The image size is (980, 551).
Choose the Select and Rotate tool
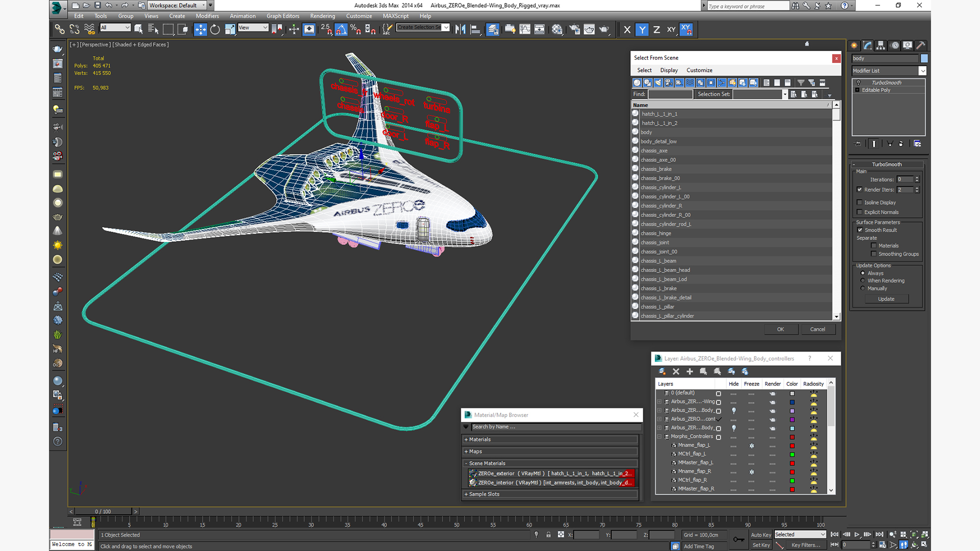tap(215, 29)
